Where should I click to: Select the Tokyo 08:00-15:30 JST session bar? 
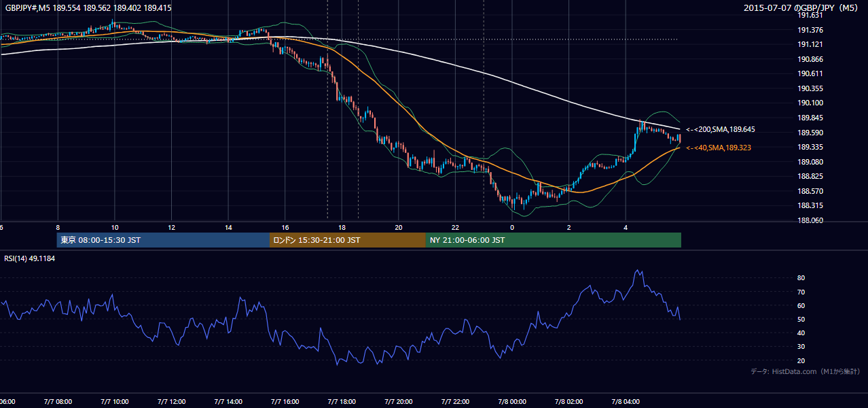[164, 240]
